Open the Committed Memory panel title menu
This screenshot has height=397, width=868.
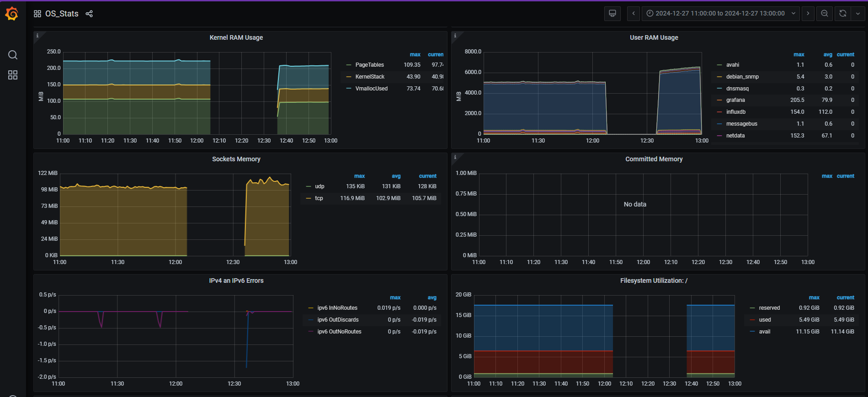[654, 159]
